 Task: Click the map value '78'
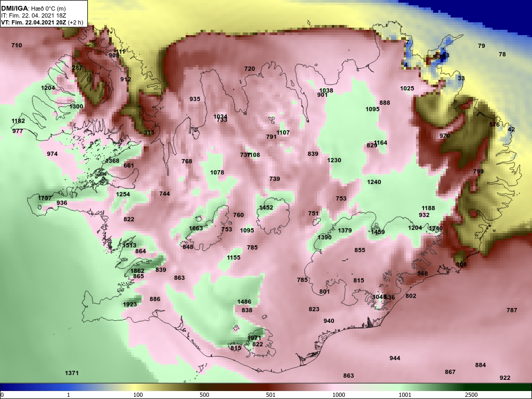coord(502,54)
